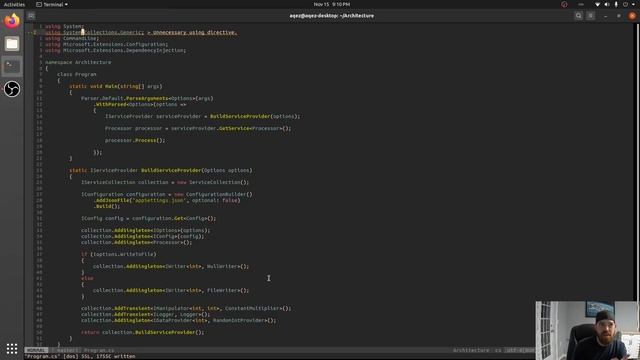Click Program.cs filename in the status line
Image resolution: width=640 pixels, height=360 pixels.
point(99,350)
